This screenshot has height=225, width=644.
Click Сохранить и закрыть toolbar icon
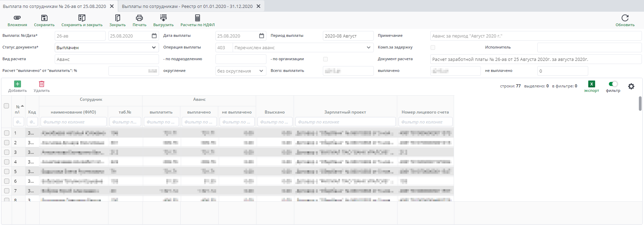[82, 18]
